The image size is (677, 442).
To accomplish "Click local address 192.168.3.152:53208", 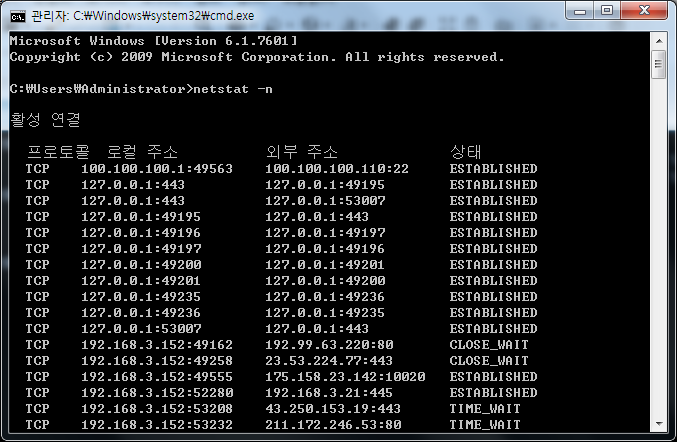I will point(157,409).
